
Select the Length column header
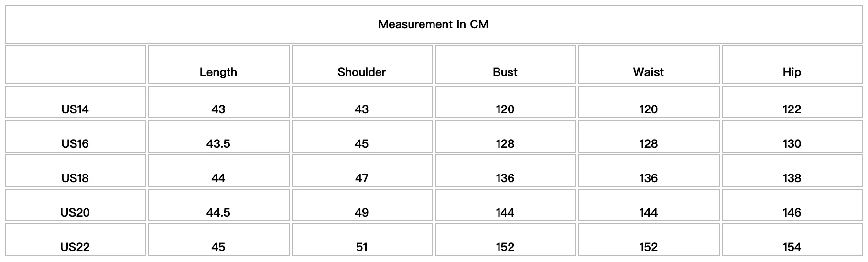[218, 72]
